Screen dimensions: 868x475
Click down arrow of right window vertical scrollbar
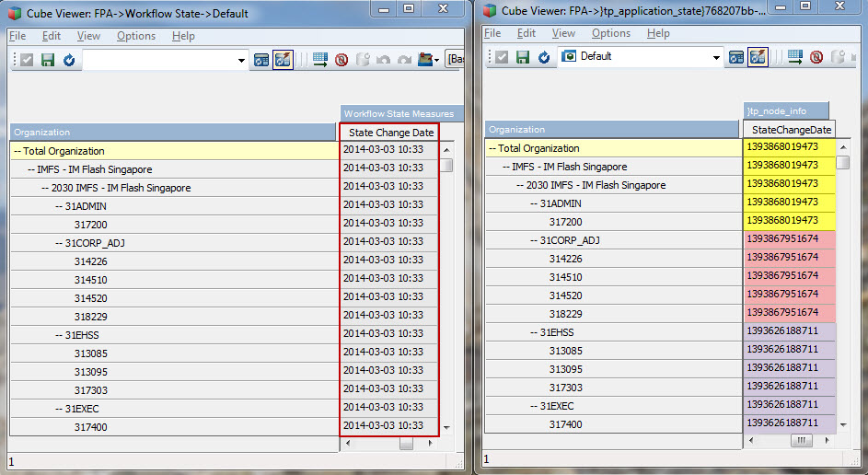(x=842, y=424)
